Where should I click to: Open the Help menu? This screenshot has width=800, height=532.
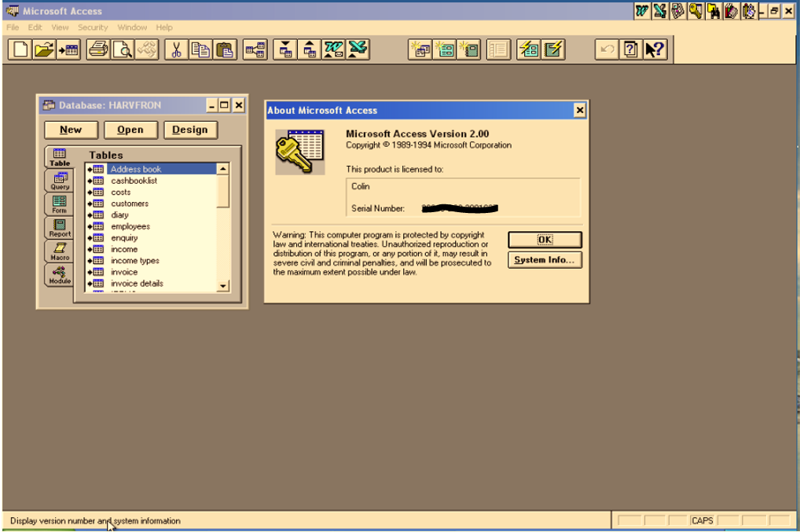pos(164,28)
